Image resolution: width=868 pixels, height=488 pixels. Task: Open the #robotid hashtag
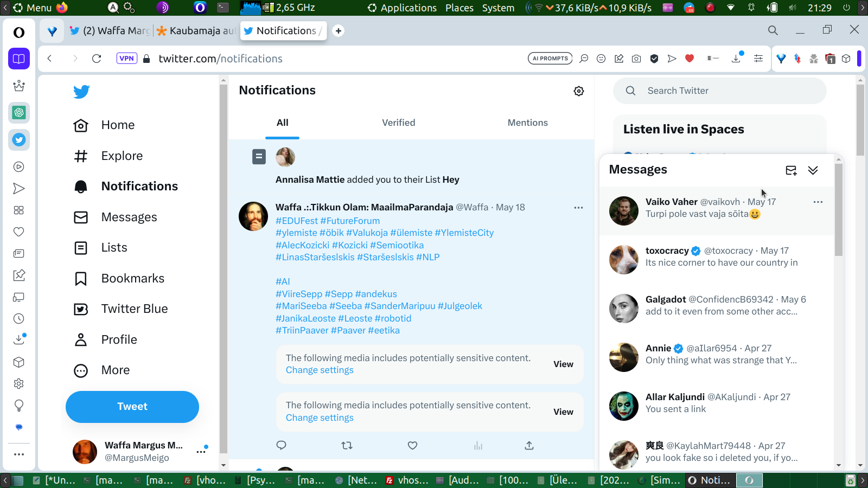click(393, 319)
